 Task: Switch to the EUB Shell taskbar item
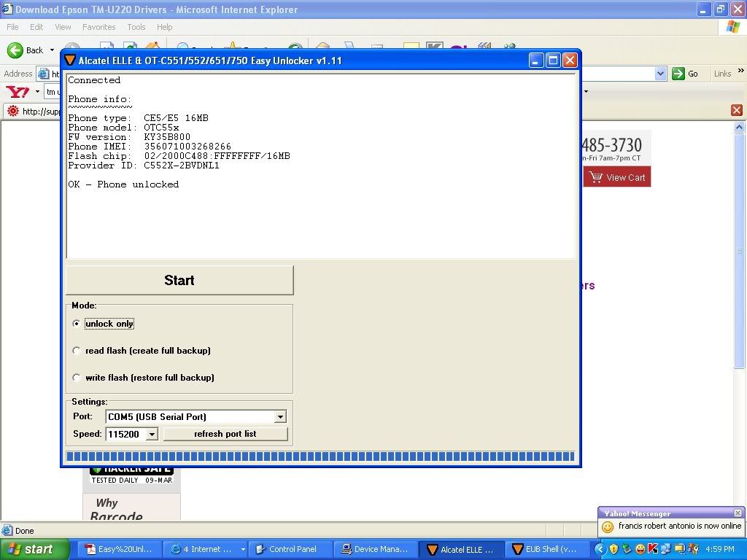[x=546, y=549]
